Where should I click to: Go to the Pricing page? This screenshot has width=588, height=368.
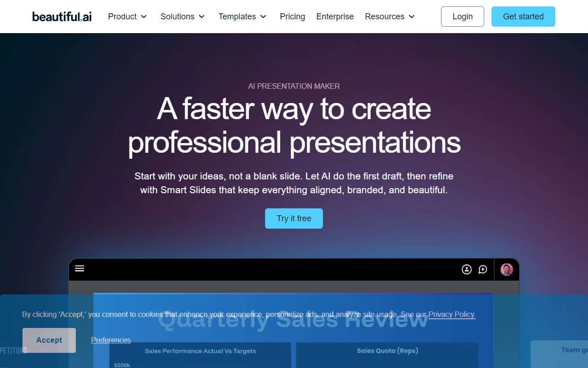[292, 17]
